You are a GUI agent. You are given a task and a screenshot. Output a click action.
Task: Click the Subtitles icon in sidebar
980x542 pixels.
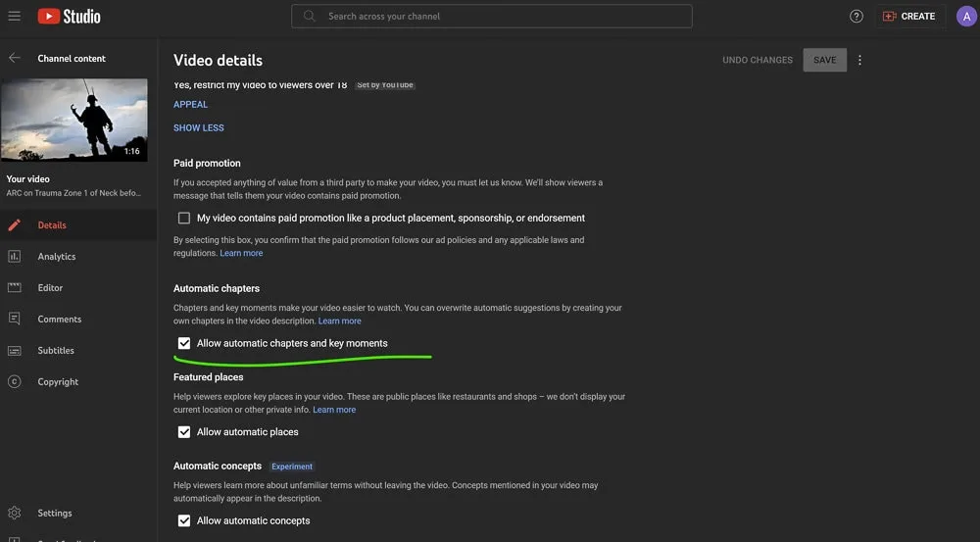tap(15, 350)
